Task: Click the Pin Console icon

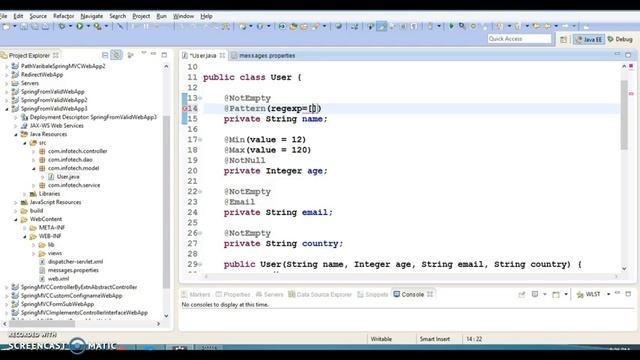Action: coord(522,294)
